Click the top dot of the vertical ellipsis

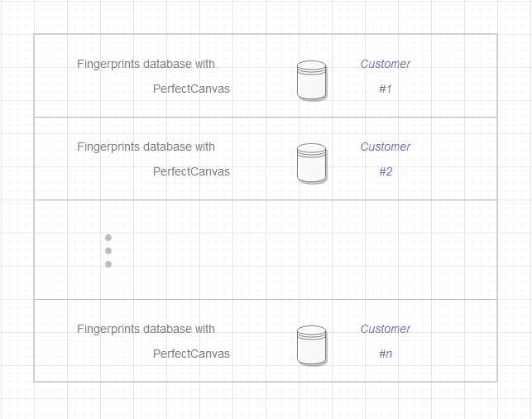point(108,238)
